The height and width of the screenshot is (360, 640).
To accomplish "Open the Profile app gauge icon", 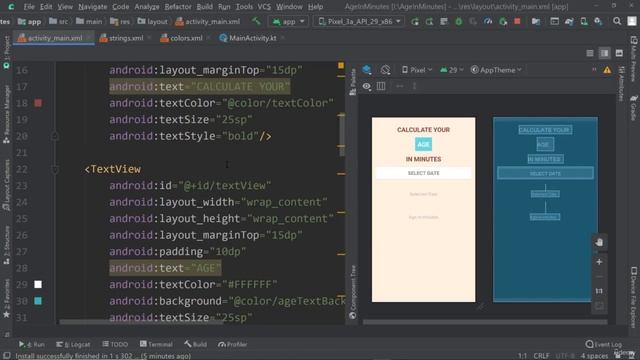I will pyautogui.click(x=488, y=21).
